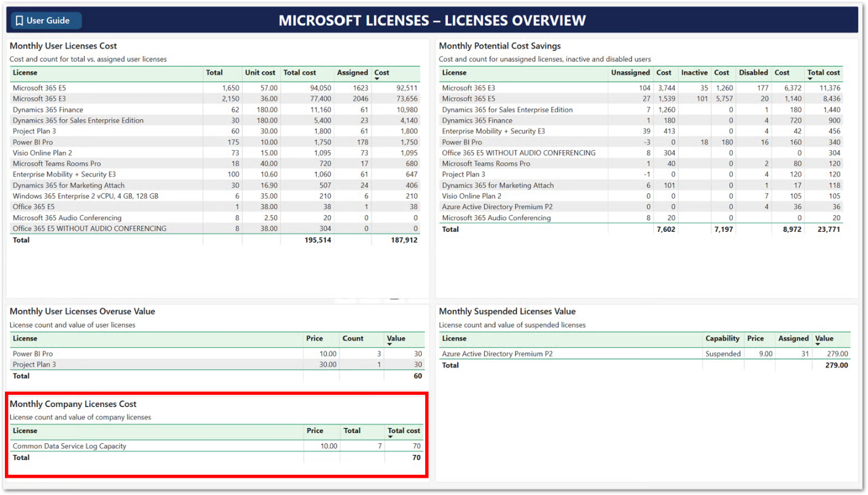Open the User Guide button

pos(47,21)
